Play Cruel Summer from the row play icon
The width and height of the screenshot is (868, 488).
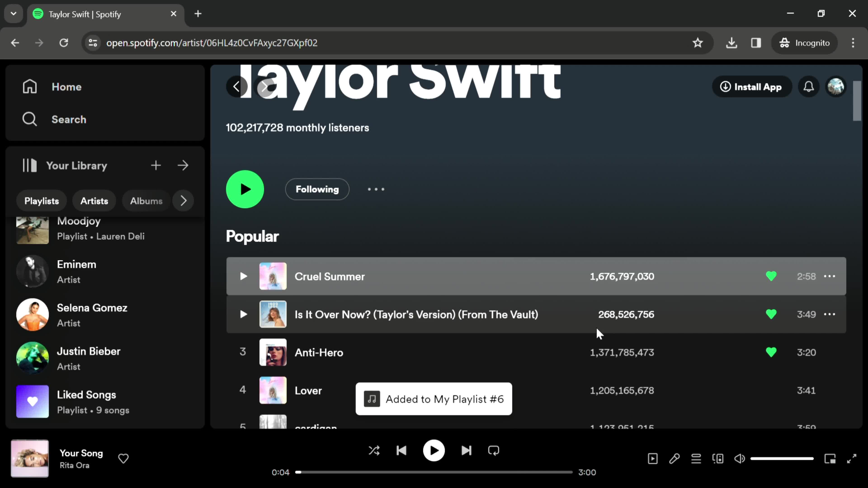coord(243,277)
